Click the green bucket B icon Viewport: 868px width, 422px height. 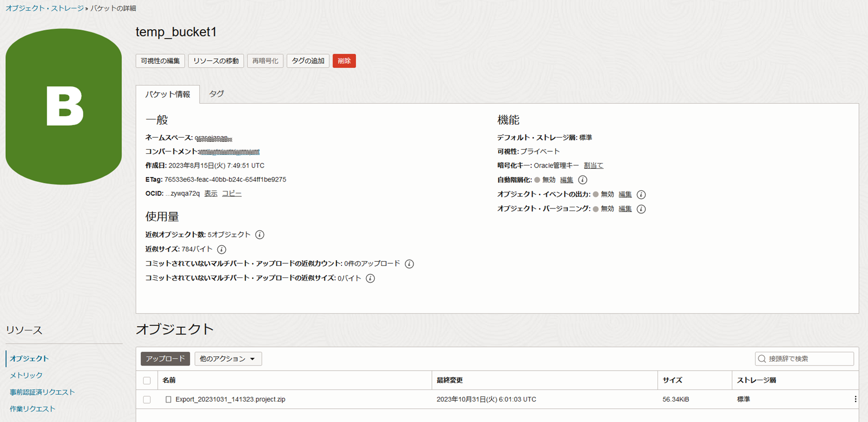click(x=64, y=106)
